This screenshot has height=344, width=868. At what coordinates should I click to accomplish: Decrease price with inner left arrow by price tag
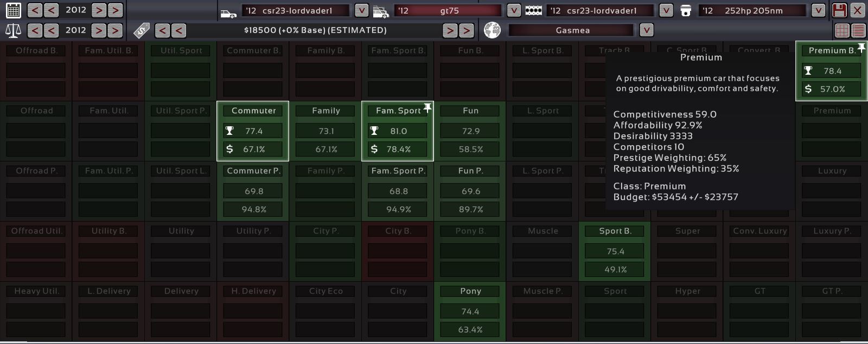pyautogui.click(x=178, y=30)
